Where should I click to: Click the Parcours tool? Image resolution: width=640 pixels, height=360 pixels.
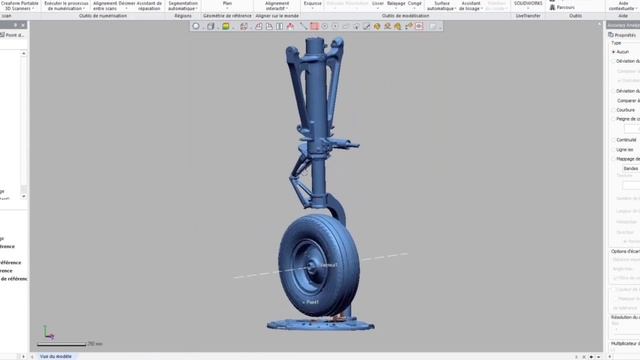click(562, 7)
